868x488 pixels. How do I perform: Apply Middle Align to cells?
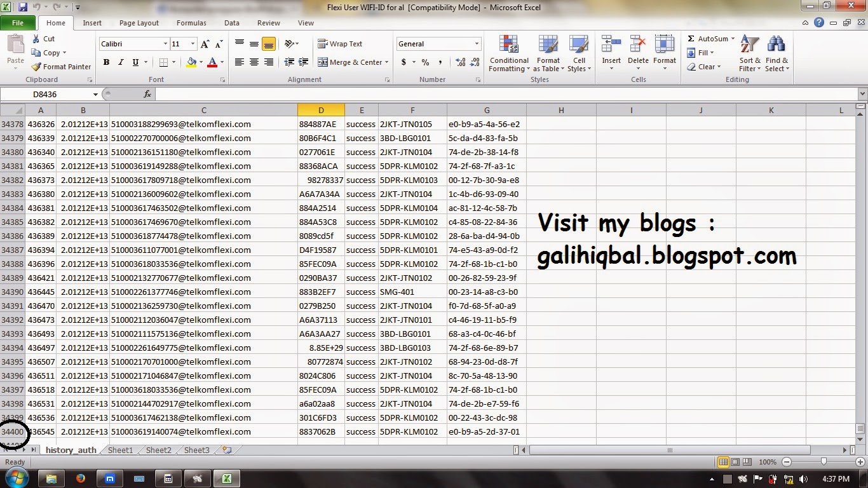coord(254,44)
